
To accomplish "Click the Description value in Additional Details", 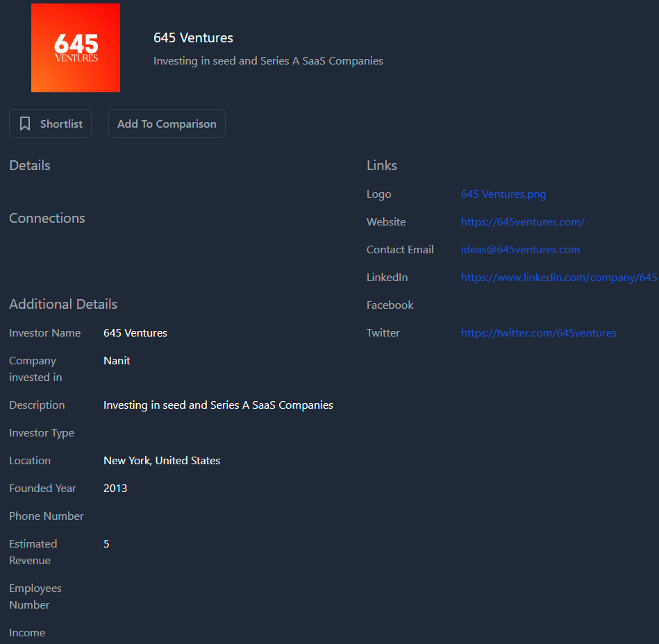I will point(218,405).
